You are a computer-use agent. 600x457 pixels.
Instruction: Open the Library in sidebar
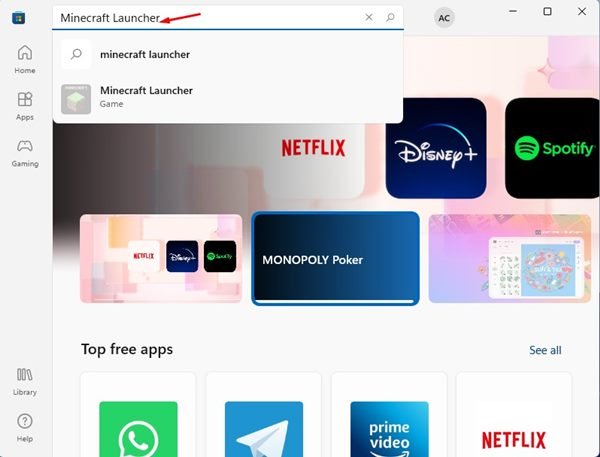click(x=25, y=382)
